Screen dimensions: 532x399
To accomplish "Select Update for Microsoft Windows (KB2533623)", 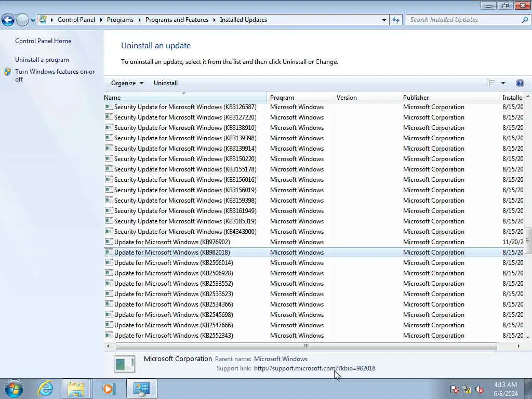I will click(174, 294).
